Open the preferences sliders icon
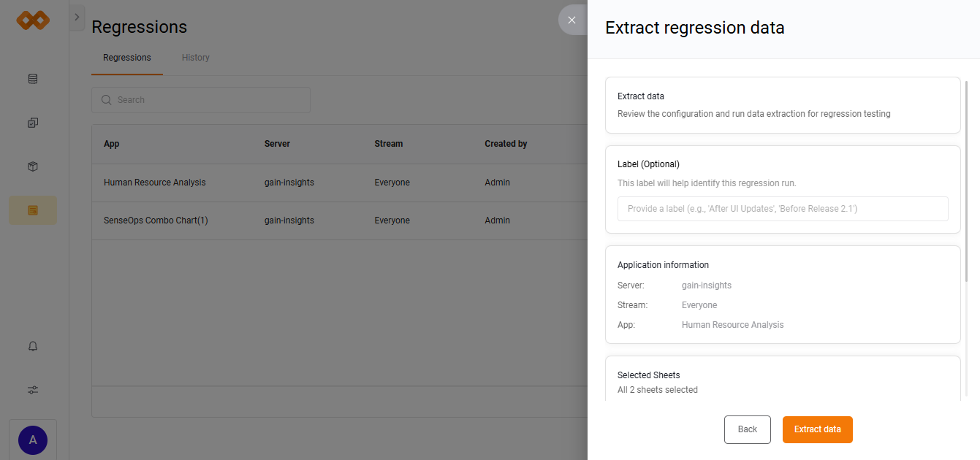The image size is (980, 460). [32, 389]
